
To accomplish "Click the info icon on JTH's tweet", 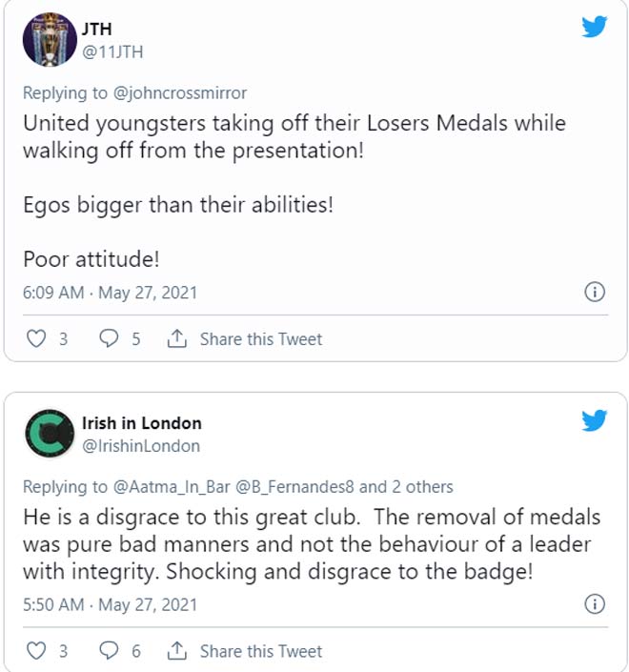I will tap(594, 292).
